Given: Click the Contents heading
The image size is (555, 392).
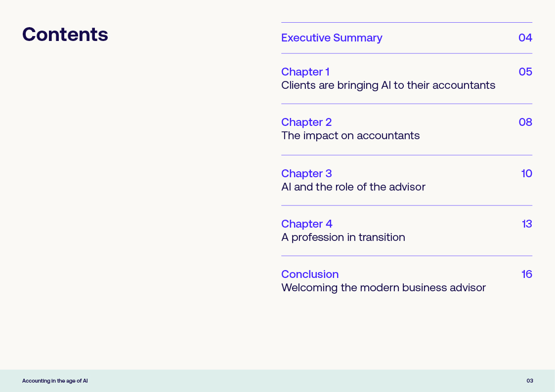Looking at the screenshot, I should (x=65, y=35).
